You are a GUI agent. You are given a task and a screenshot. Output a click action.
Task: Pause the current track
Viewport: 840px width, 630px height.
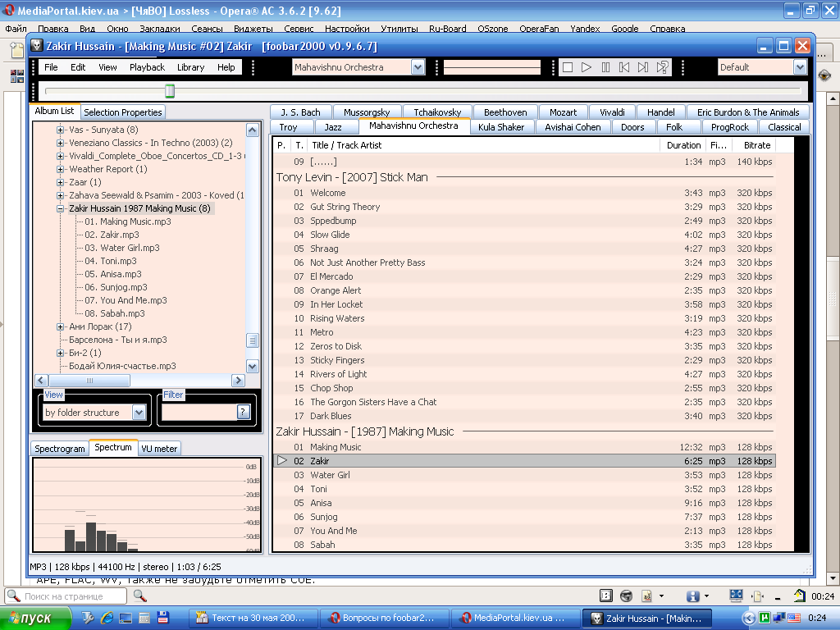(605, 67)
